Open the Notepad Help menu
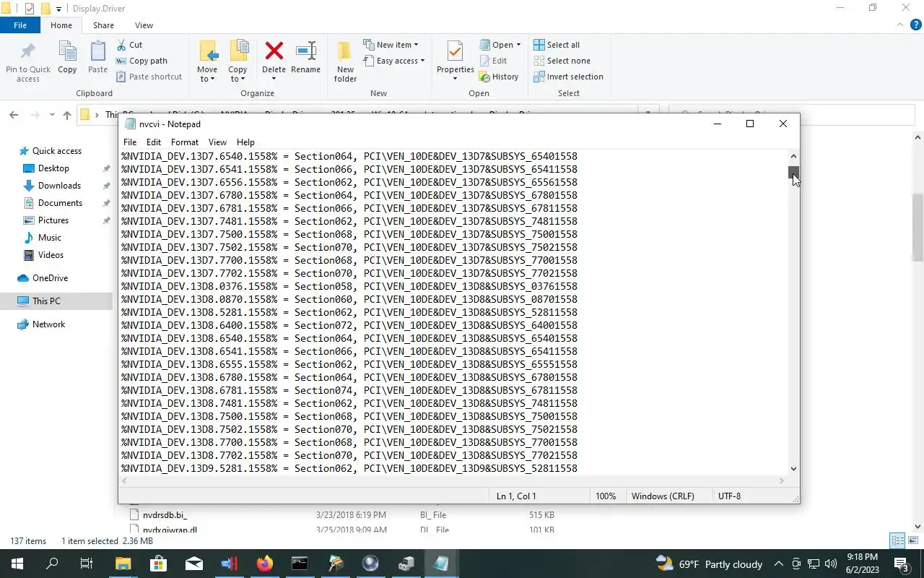The image size is (924, 578). tap(245, 142)
